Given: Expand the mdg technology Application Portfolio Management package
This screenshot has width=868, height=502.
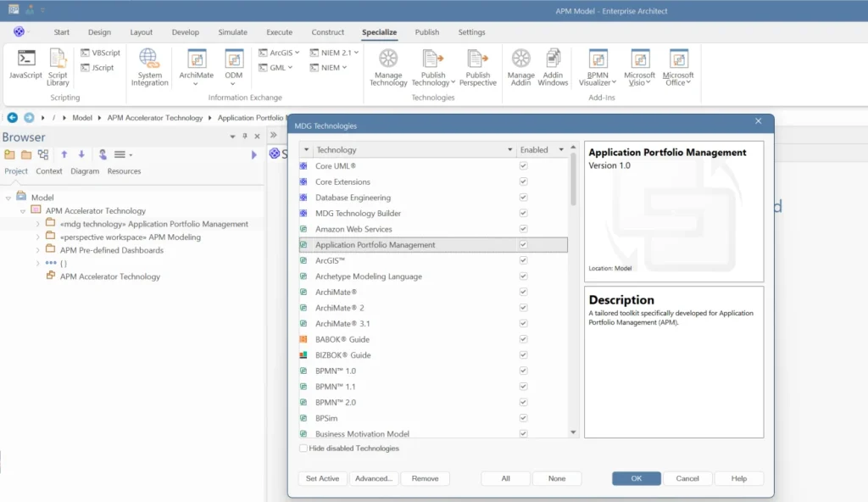Looking at the screenshot, I should tap(37, 224).
